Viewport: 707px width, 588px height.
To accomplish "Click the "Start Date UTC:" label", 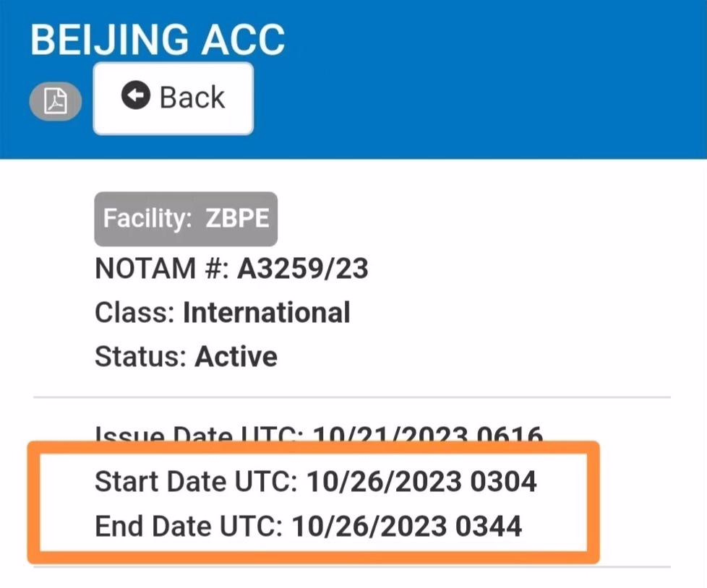I will click(x=196, y=482).
